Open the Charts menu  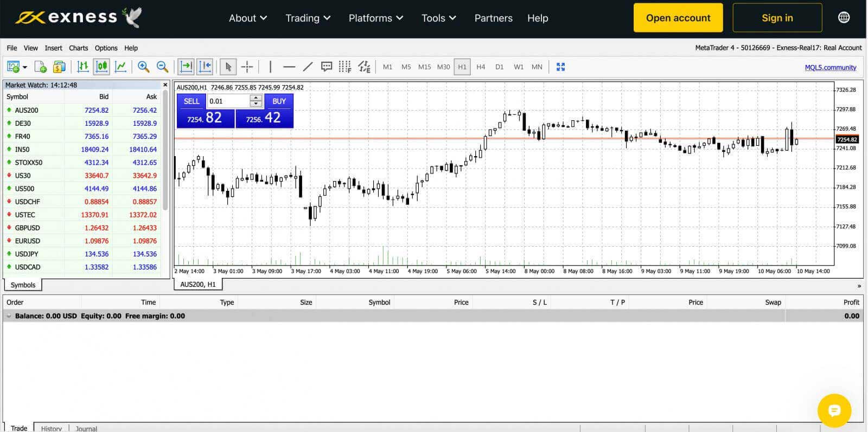78,48
